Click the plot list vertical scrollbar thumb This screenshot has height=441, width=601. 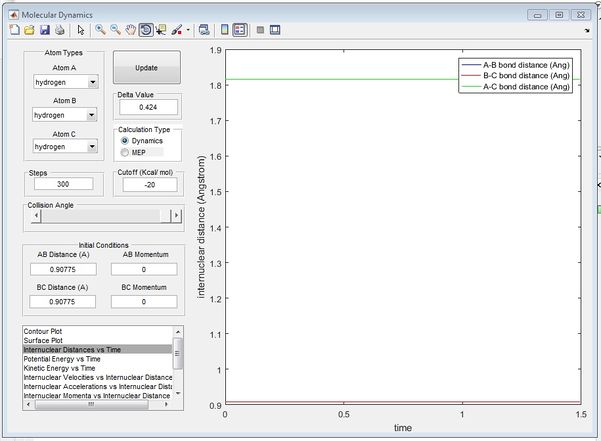[x=177, y=353]
